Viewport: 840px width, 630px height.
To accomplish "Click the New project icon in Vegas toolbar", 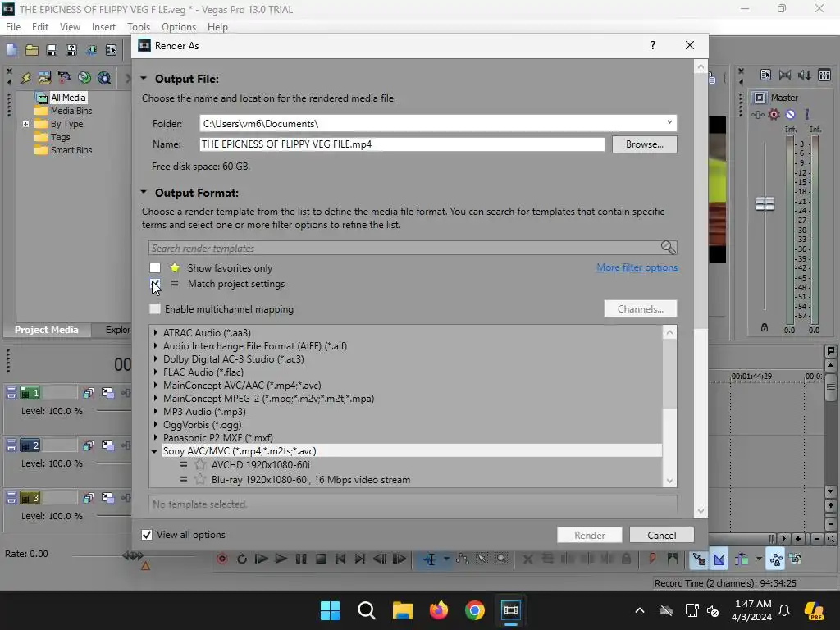I will point(11,50).
